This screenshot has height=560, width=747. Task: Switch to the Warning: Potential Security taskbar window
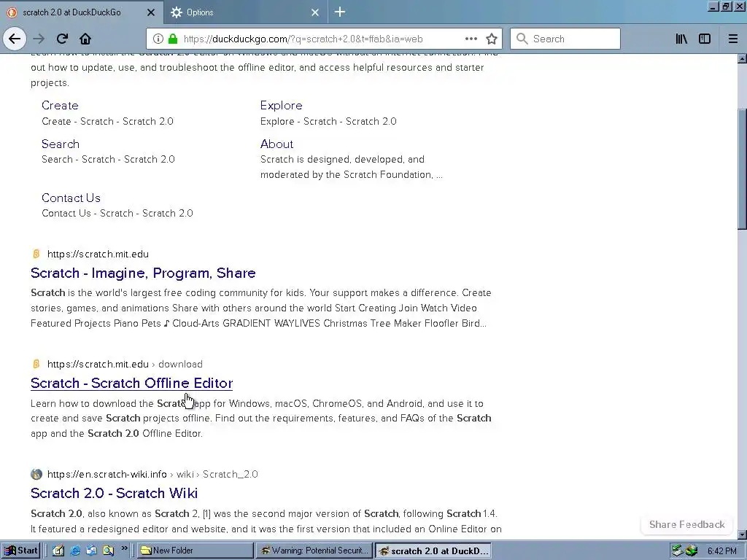(x=314, y=551)
